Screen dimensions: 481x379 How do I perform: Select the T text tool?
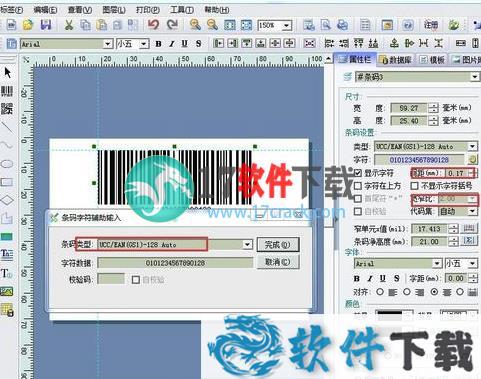click(x=7, y=273)
